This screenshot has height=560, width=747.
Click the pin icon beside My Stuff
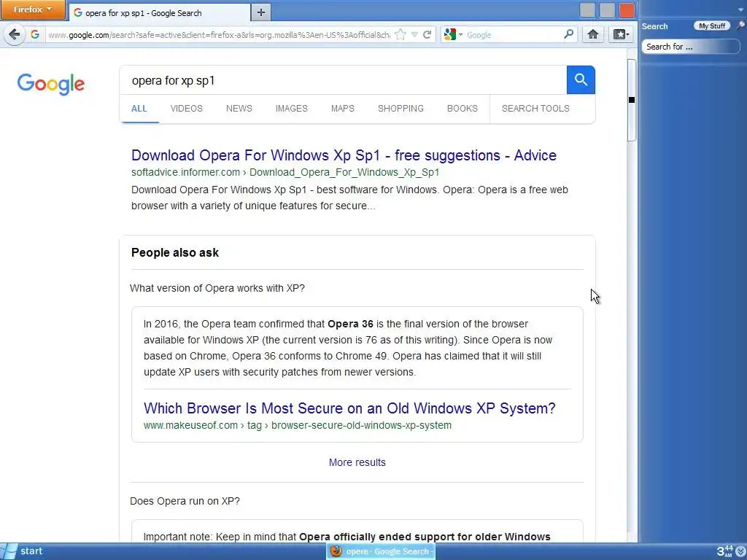(x=740, y=26)
